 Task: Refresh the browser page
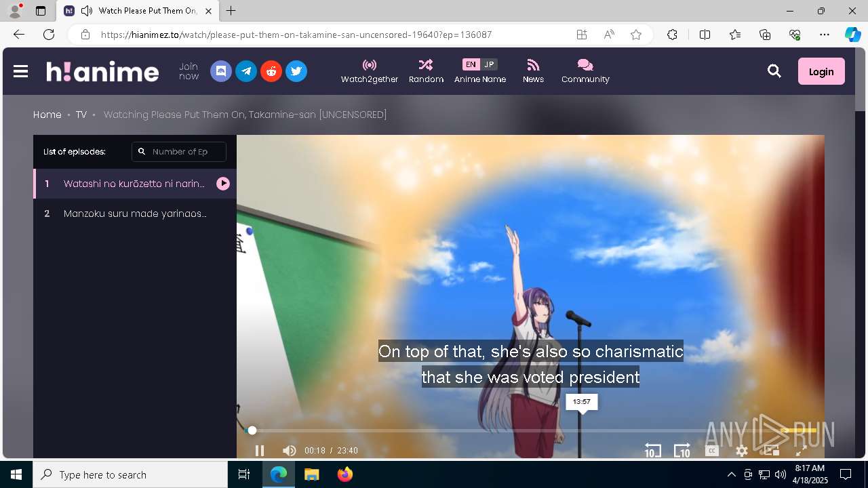[49, 35]
